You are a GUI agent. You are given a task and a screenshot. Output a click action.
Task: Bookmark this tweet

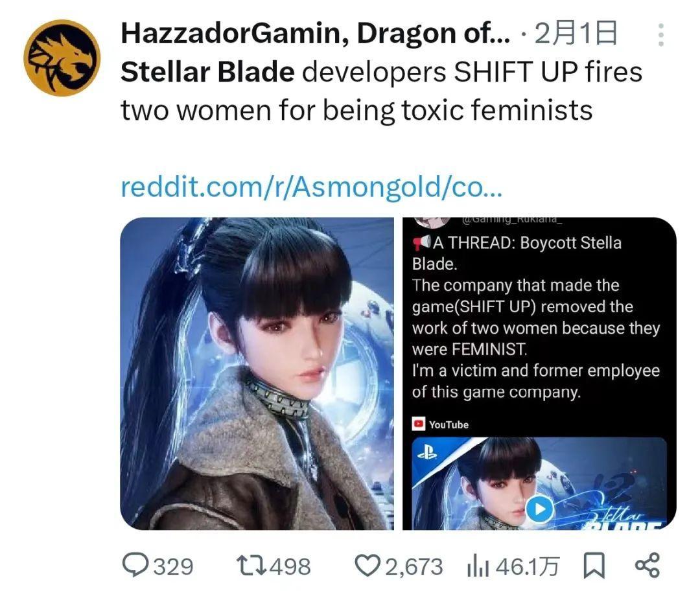coord(594,566)
